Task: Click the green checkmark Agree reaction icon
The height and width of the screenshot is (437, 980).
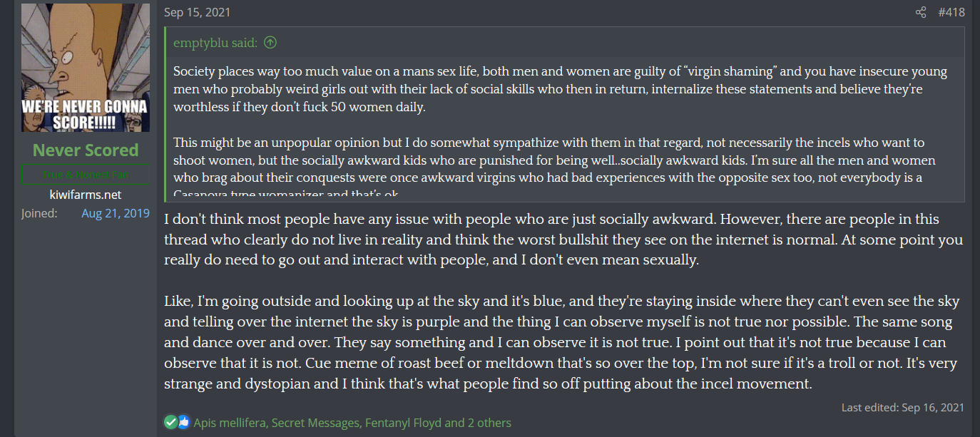Action: (170, 422)
